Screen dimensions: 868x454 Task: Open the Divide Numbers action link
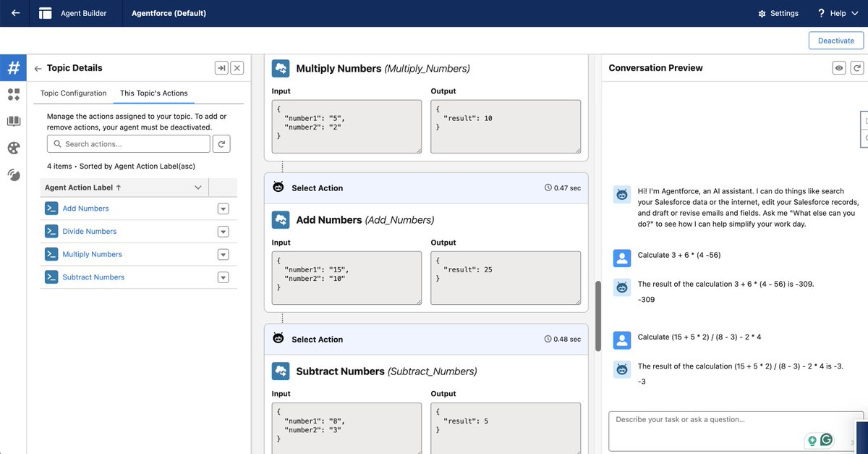(90, 232)
